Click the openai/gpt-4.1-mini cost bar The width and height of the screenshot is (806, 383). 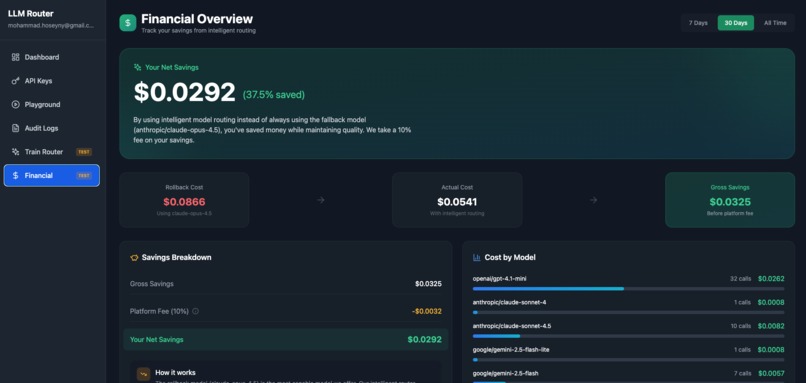click(x=628, y=288)
